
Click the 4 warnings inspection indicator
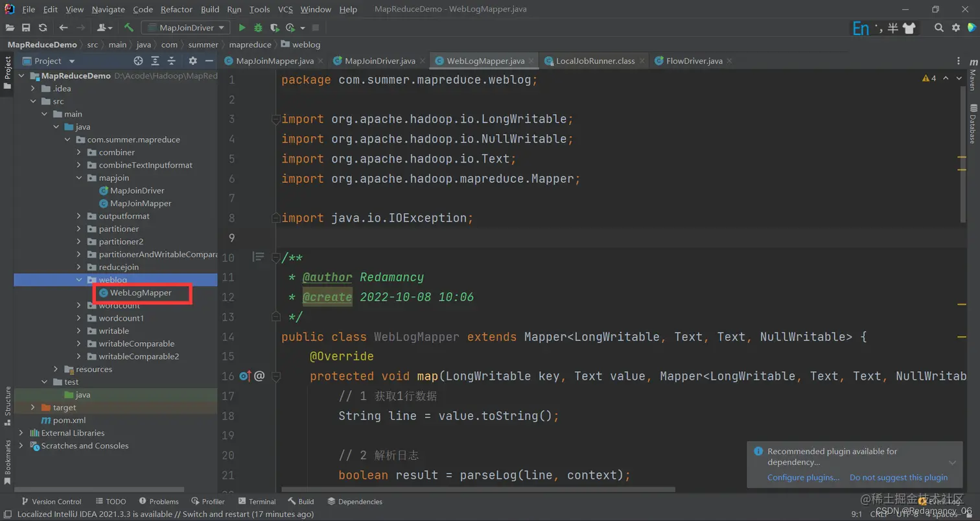[x=929, y=78]
